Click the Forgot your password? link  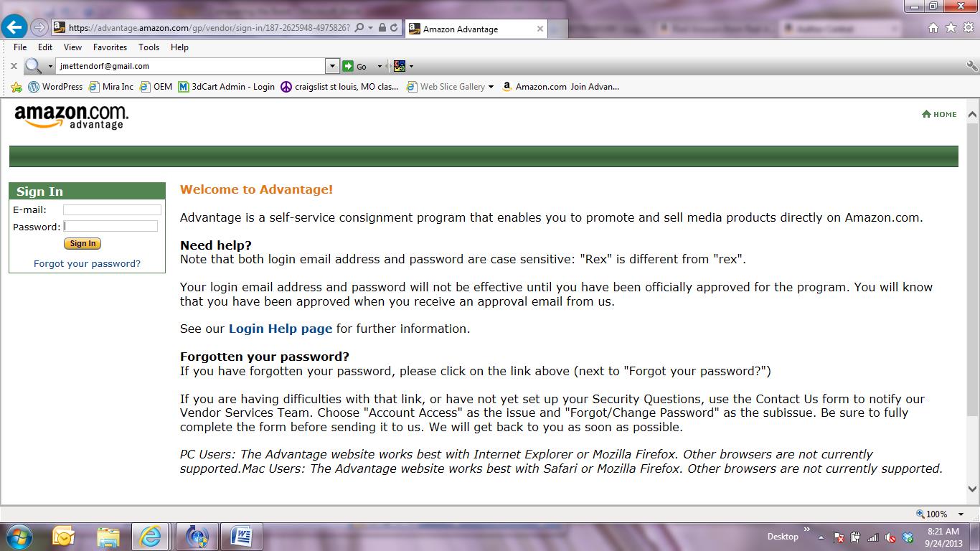point(87,263)
